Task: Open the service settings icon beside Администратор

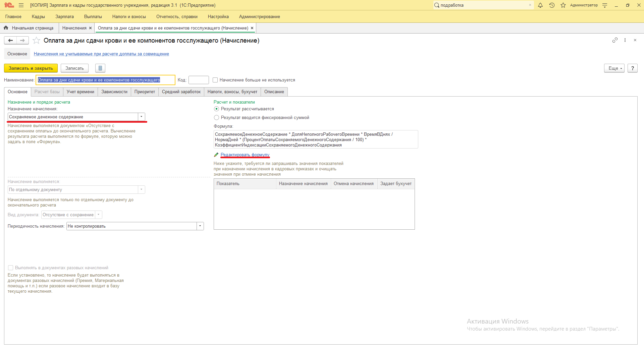Action: pyautogui.click(x=605, y=5)
